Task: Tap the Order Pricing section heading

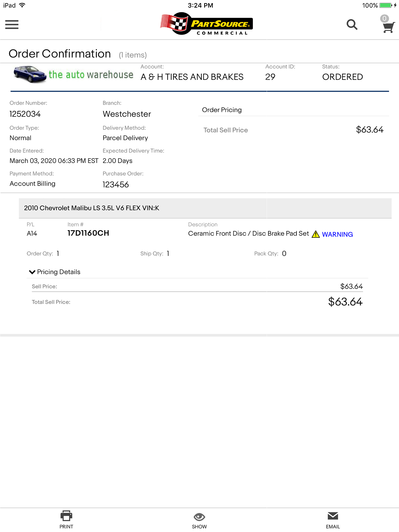Action: pos(222,110)
